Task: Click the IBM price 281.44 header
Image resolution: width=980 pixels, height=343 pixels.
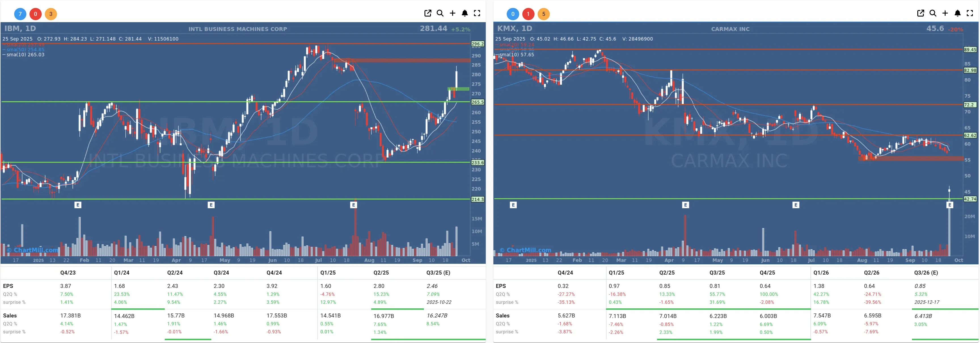Action: coord(433,28)
